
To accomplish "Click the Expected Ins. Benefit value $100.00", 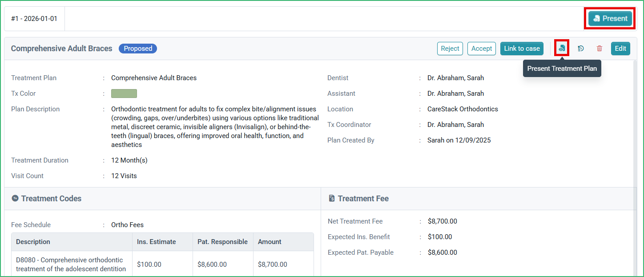I will coord(440,237).
